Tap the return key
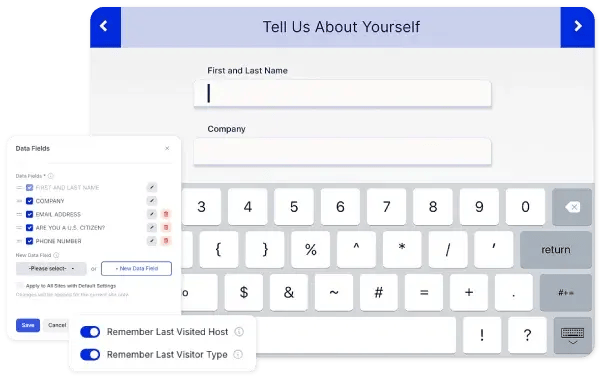This screenshot has height=376, width=600. 556,250
